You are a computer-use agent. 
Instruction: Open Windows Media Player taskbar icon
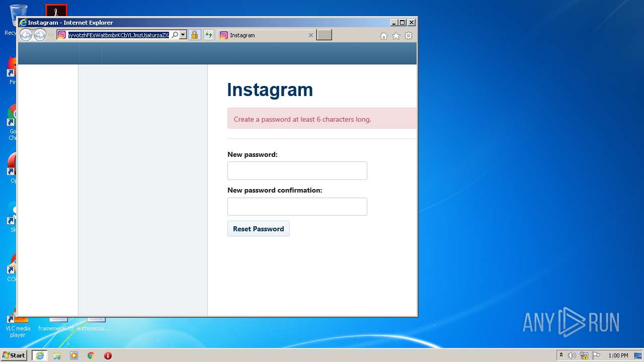[x=74, y=355]
